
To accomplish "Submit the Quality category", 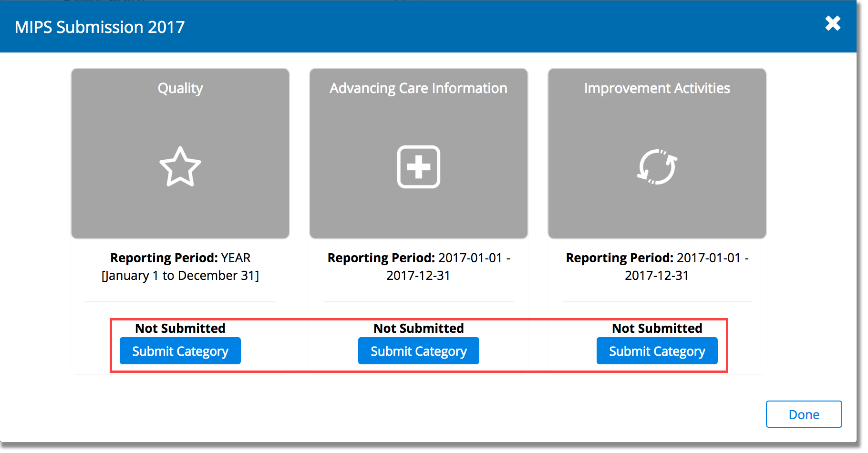I will tap(180, 351).
